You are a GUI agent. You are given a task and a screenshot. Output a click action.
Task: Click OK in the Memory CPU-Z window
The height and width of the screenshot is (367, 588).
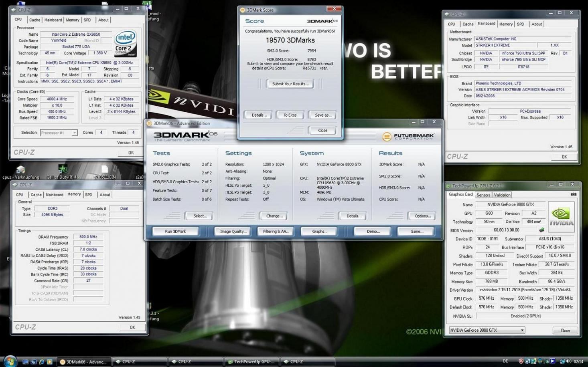click(x=132, y=327)
